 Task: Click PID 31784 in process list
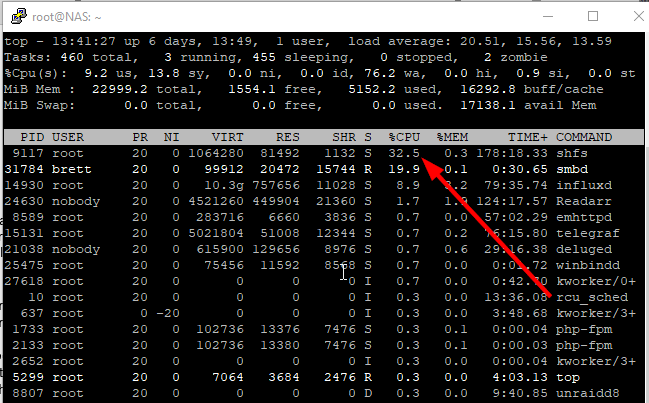click(x=24, y=169)
